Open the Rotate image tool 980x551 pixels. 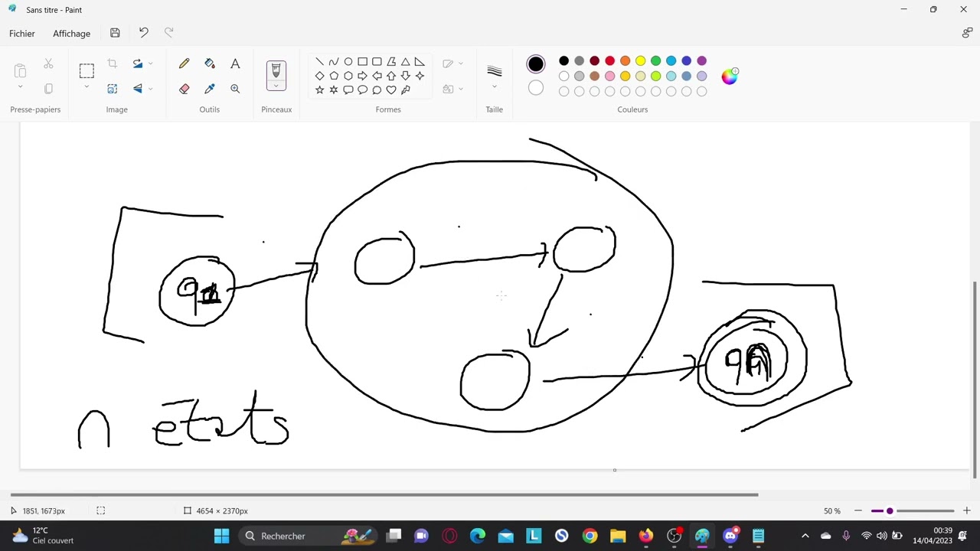click(137, 64)
